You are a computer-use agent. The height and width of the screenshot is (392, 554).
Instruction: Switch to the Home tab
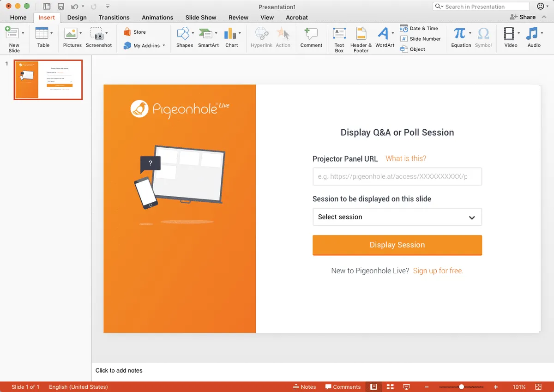point(18,18)
